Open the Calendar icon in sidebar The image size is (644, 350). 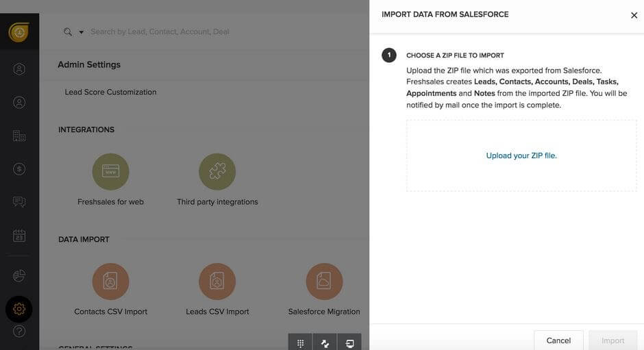tap(19, 236)
